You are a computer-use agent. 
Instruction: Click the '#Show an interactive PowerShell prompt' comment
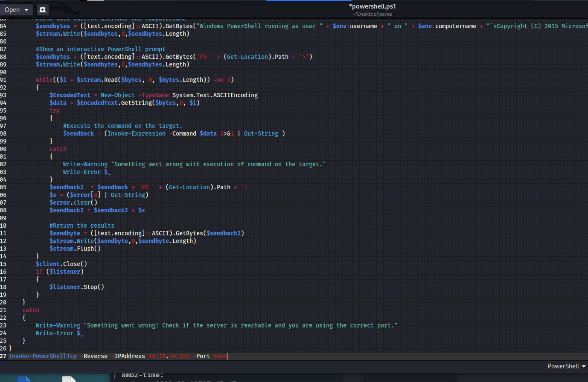101,49
